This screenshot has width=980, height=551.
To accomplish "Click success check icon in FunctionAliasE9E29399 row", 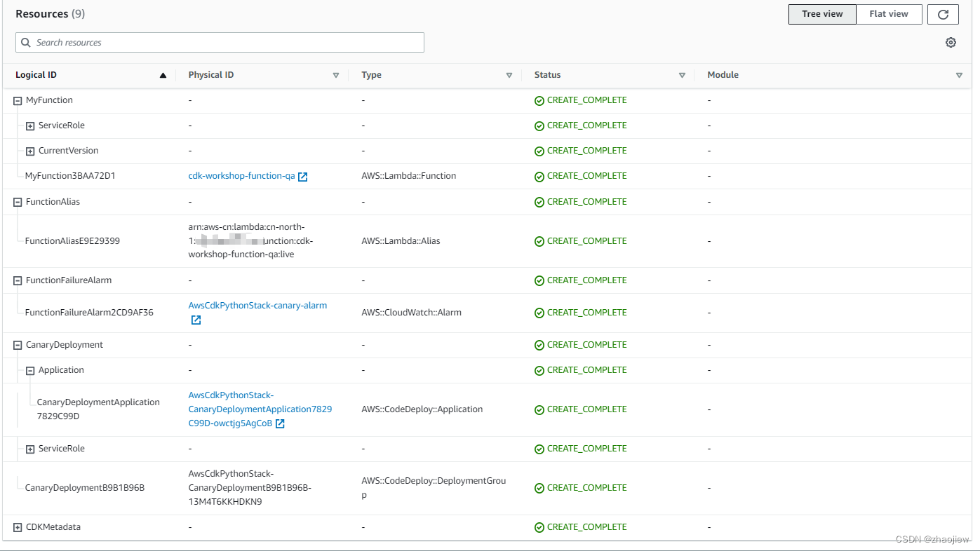I will click(539, 242).
